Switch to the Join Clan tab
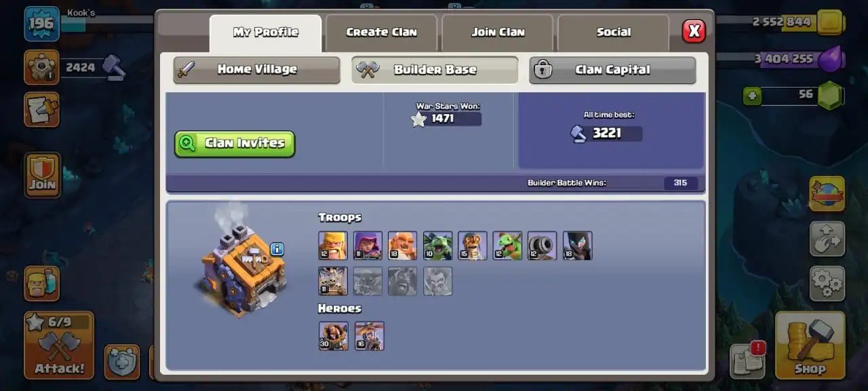Image resolution: width=868 pixels, height=391 pixels. (x=498, y=32)
